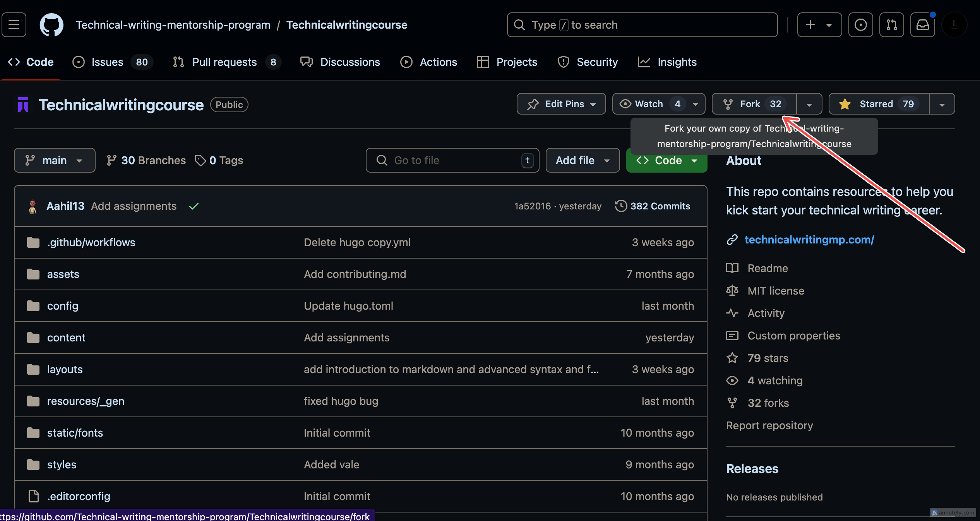View the 382 Commits history
Viewport: 980px width, 521px height.
[x=653, y=206]
